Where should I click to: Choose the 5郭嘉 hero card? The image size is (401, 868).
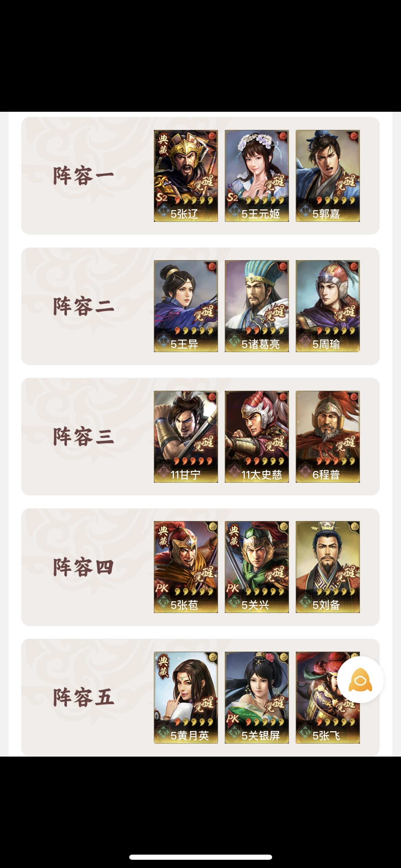[x=328, y=176]
